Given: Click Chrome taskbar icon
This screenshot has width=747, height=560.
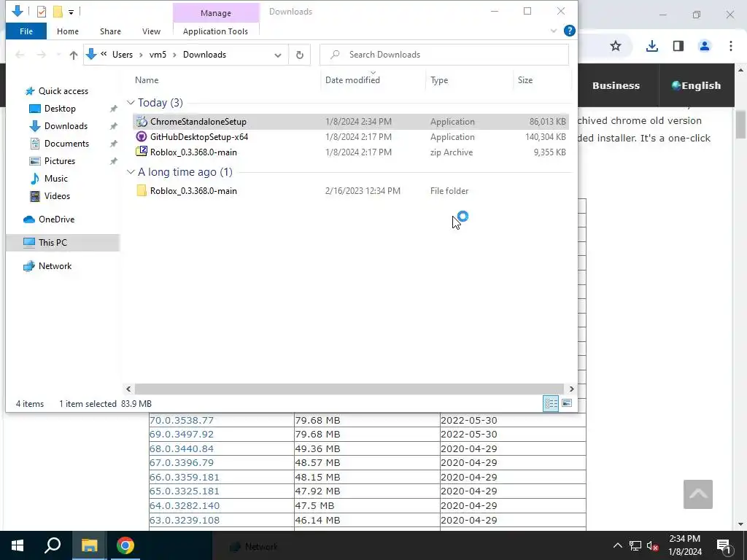Looking at the screenshot, I should [x=125, y=545].
